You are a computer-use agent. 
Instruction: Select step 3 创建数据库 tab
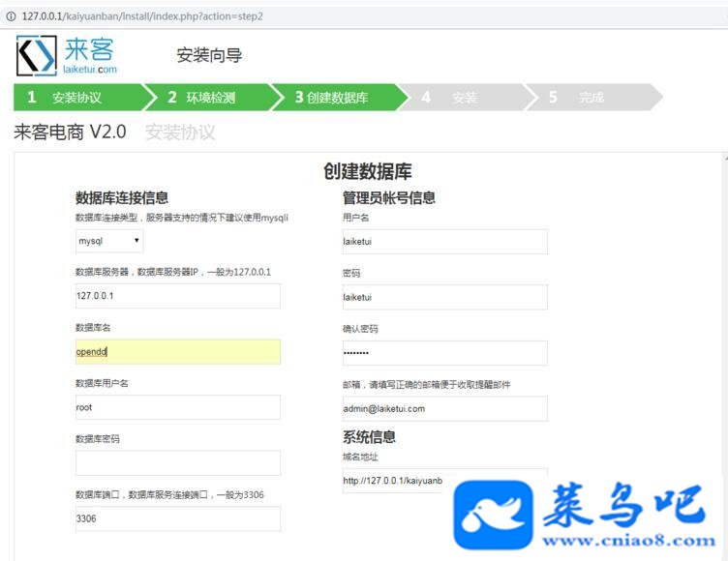coord(339,97)
